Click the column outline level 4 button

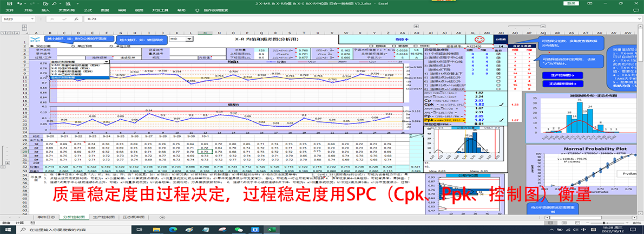pos(17,33)
